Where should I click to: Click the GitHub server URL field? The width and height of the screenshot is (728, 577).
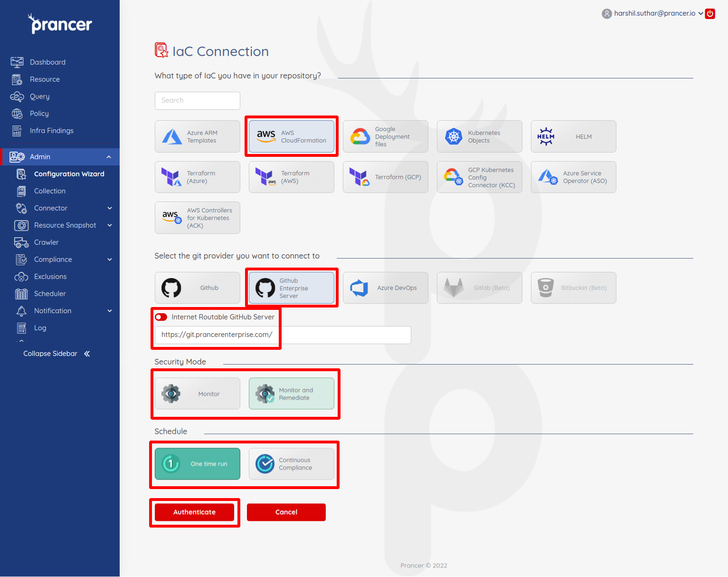283,335
